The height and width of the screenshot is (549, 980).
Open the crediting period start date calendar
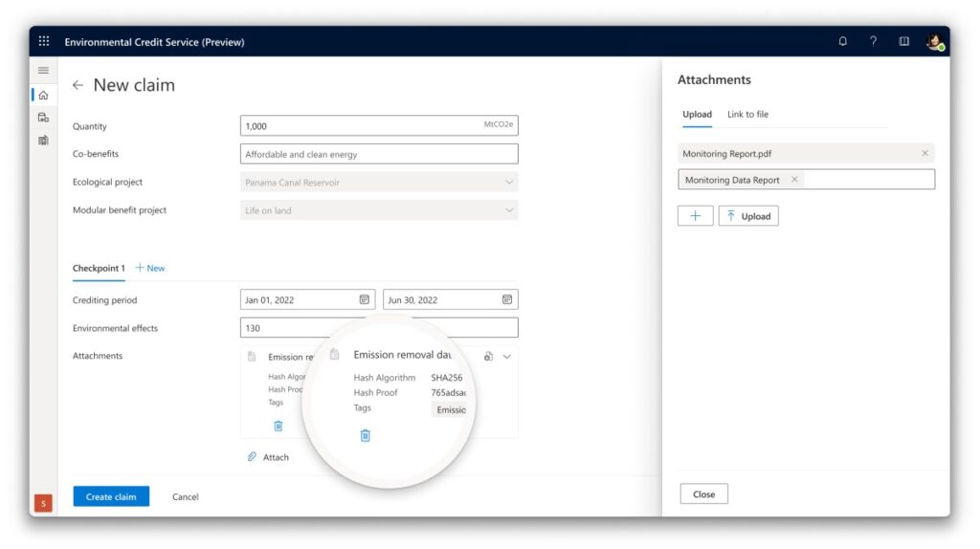tap(364, 299)
